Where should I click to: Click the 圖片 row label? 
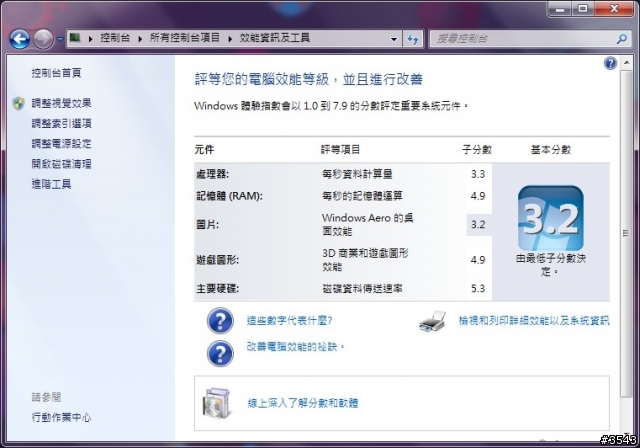coord(207,224)
